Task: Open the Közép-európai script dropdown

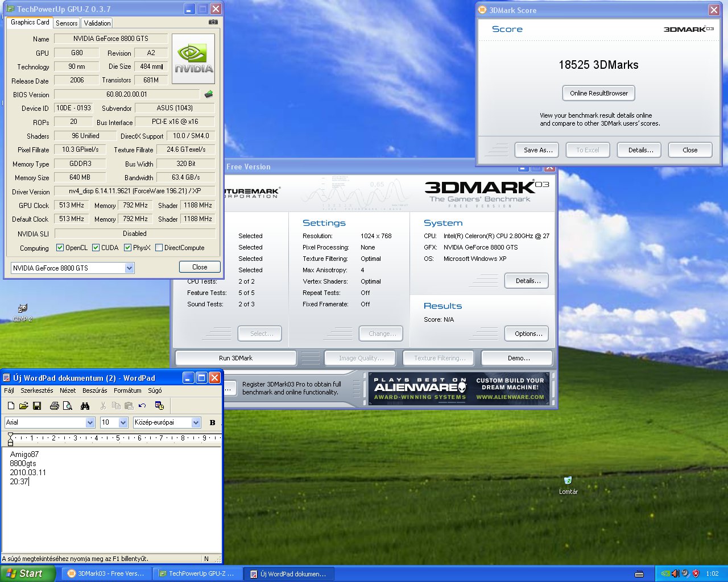Action: coord(196,422)
